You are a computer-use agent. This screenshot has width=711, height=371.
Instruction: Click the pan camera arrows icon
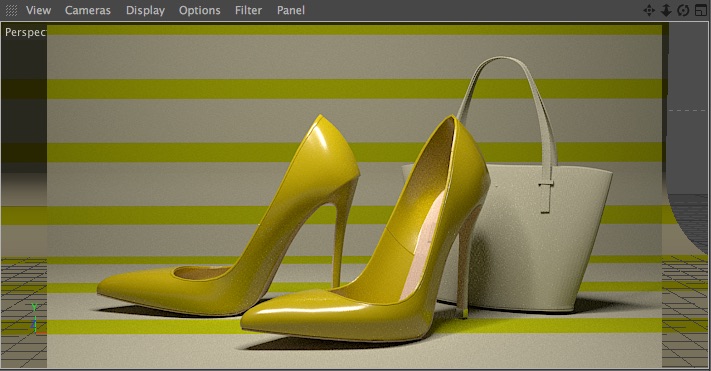point(649,10)
